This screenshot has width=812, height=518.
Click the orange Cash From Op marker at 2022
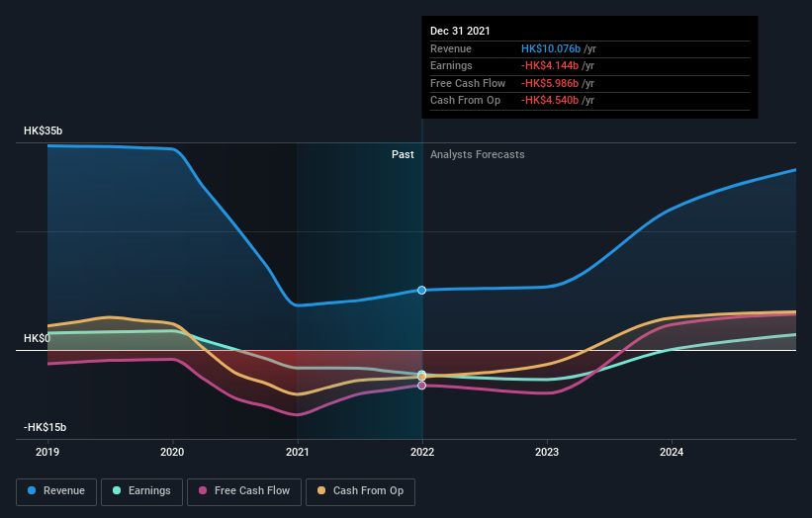coord(422,377)
